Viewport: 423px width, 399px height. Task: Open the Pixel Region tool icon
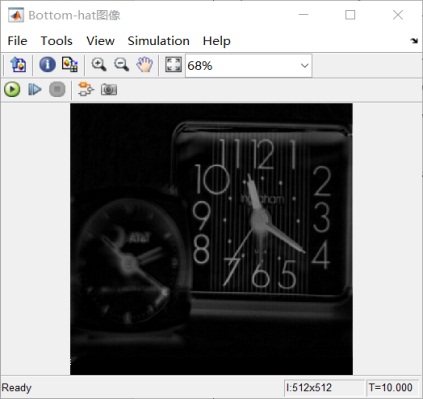tap(70, 64)
